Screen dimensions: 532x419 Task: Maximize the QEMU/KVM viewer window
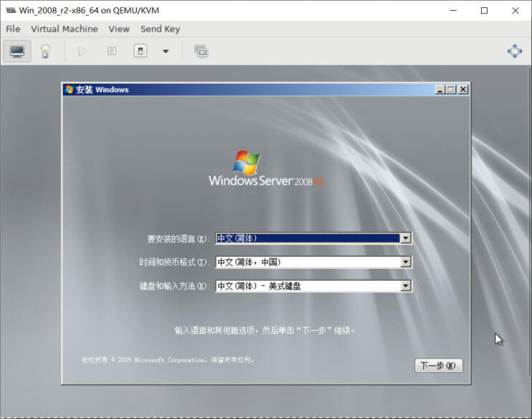point(484,11)
